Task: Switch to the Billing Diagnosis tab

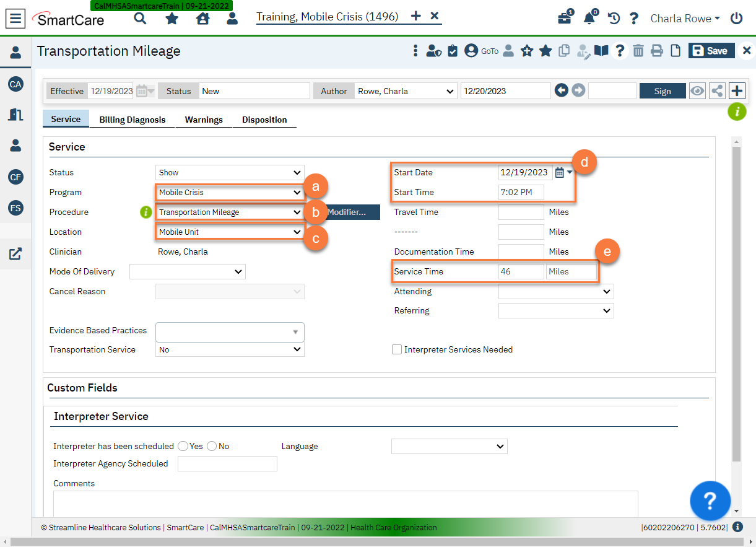Action: tap(133, 120)
